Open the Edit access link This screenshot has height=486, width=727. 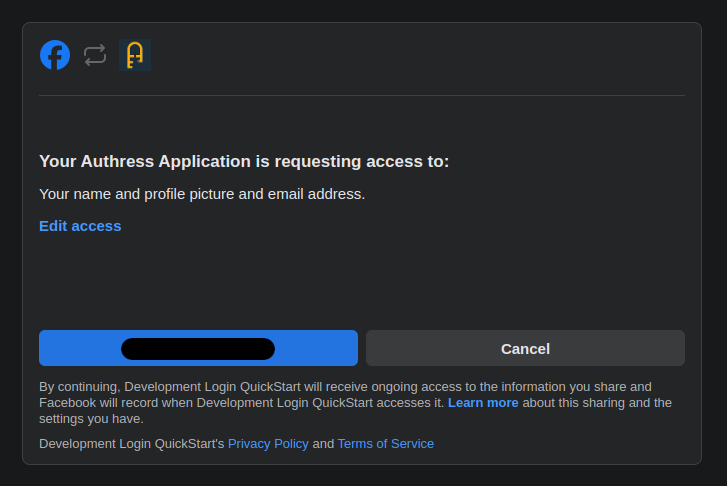[x=80, y=226]
